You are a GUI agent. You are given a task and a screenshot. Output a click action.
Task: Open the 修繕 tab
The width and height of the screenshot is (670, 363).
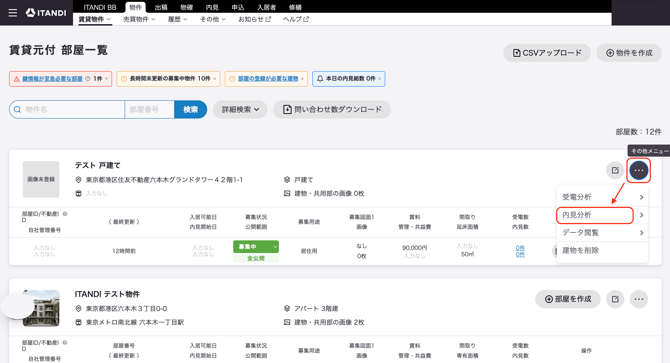point(295,7)
